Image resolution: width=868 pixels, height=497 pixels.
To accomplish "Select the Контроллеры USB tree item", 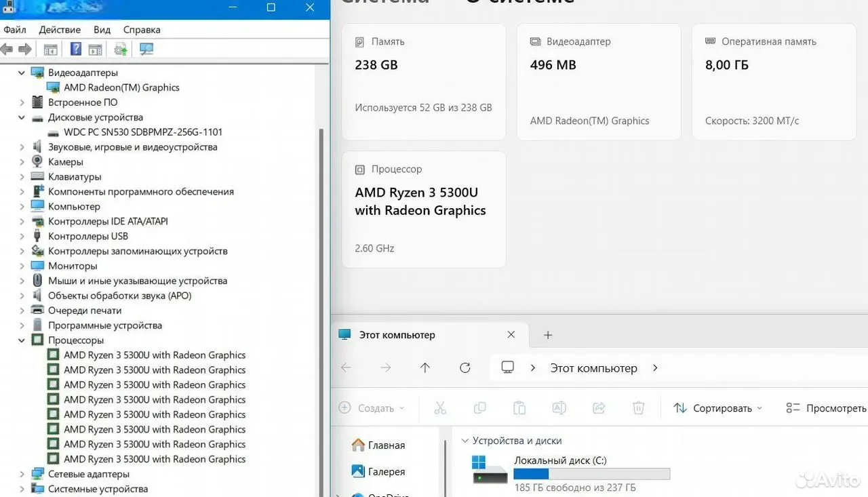I will [88, 237].
